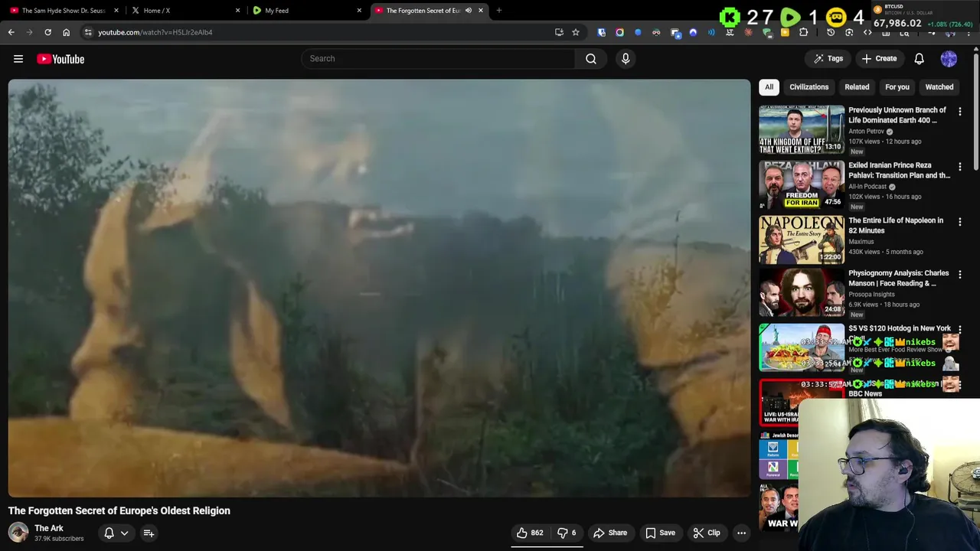Open more actions ellipsis under video
980x551 pixels.
click(x=741, y=533)
